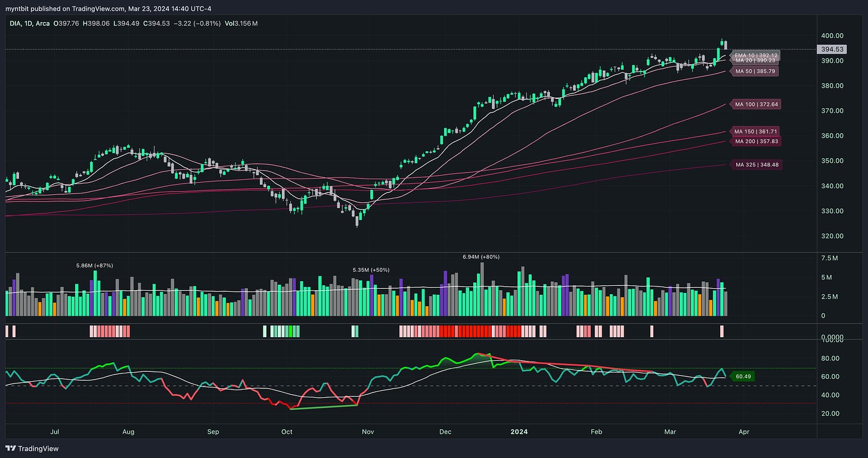868x458 pixels.
Task: Click the TradingView logo at bottom left
Action: (x=32, y=448)
